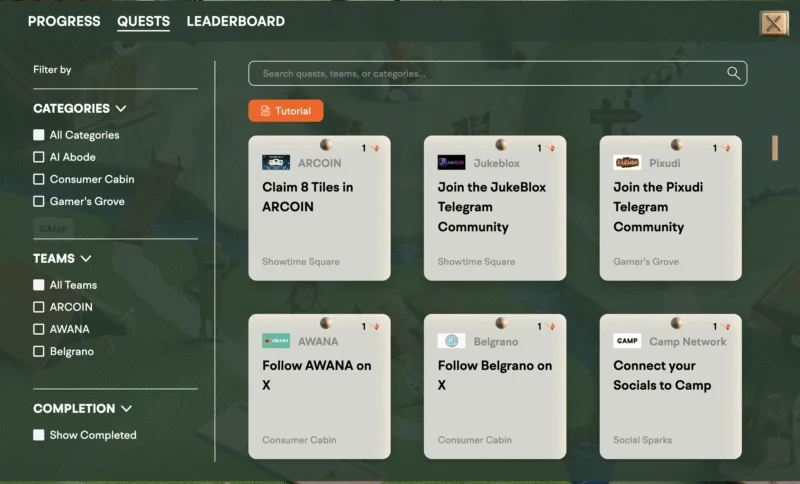Image resolution: width=800 pixels, height=484 pixels.
Task: Check the Consumer Cabin category checkbox
Action: pyautogui.click(x=39, y=179)
